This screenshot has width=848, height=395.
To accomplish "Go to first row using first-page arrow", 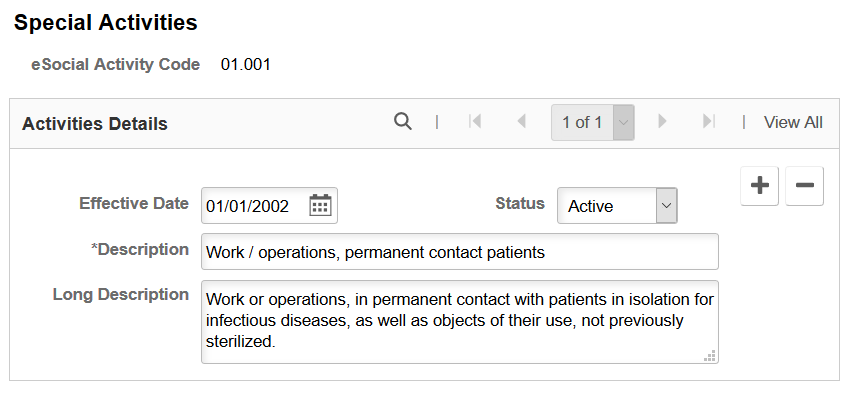I will click(475, 122).
